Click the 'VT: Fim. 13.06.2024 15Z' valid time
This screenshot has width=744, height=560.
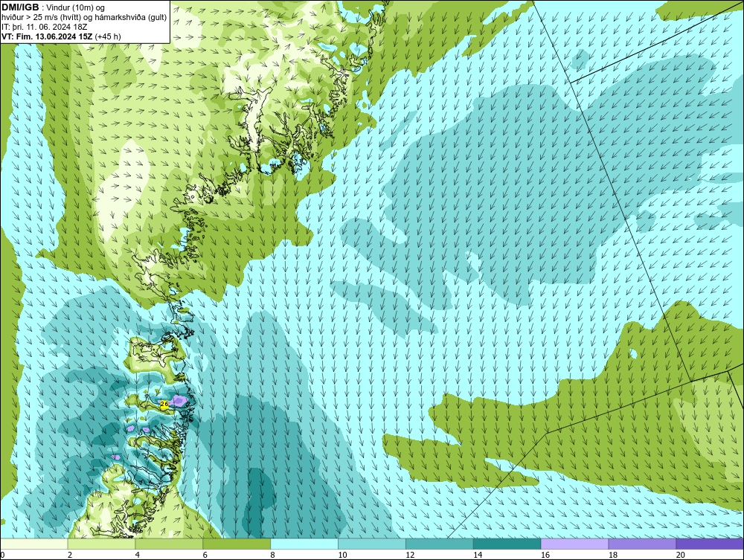pos(48,36)
